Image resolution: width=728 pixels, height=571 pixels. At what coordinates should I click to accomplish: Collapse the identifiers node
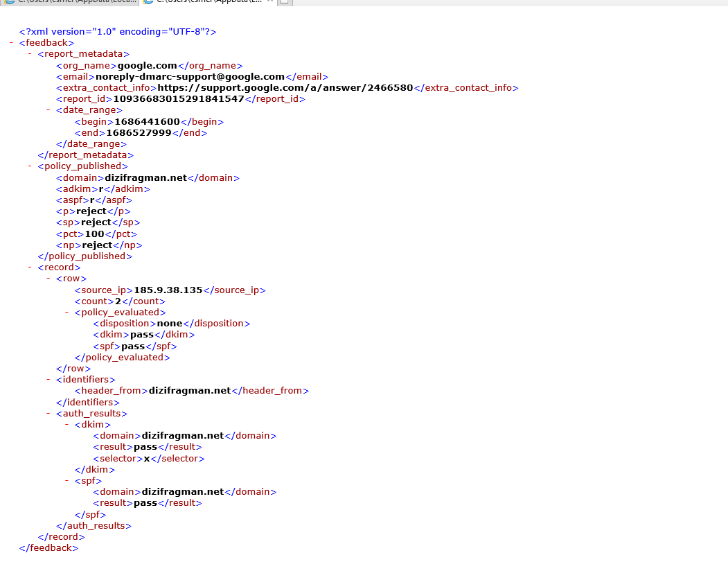pyautogui.click(x=48, y=380)
